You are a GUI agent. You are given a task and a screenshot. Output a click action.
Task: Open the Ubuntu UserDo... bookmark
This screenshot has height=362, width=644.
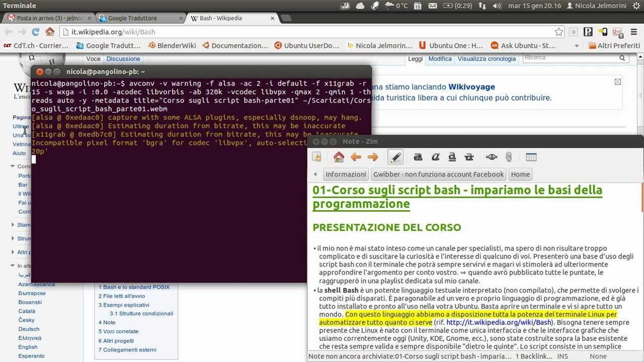(307, 45)
